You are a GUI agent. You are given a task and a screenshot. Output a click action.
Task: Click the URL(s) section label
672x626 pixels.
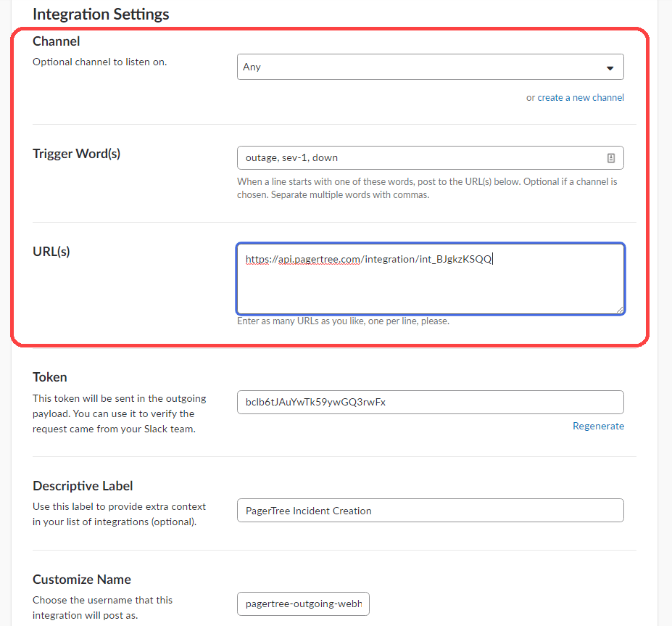tap(51, 252)
